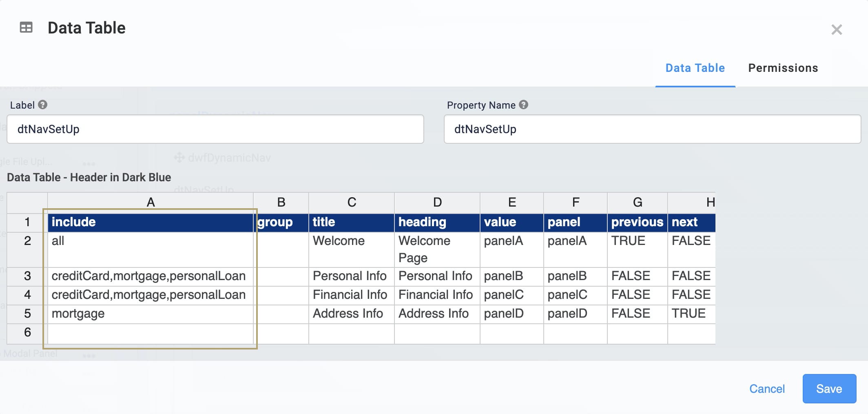Screen dimensions: 868x414
Task: Click TRUE cell in previous column
Action: tap(637, 241)
